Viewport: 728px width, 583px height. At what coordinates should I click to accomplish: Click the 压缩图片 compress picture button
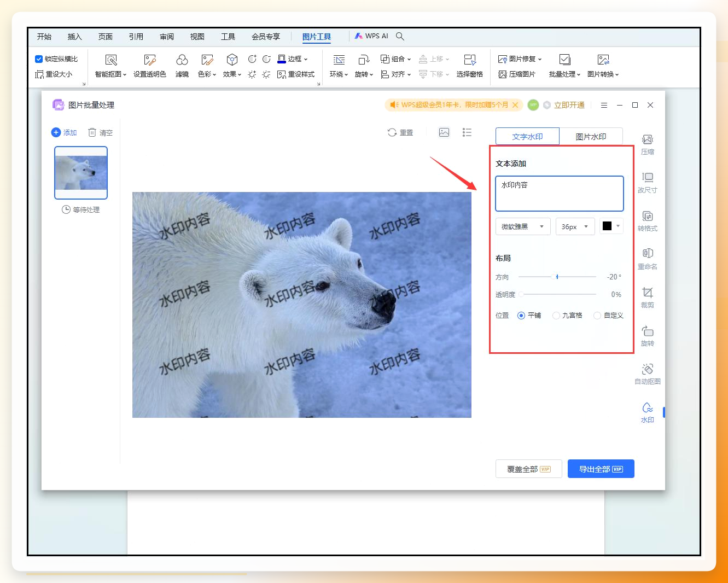tap(517, 74)
